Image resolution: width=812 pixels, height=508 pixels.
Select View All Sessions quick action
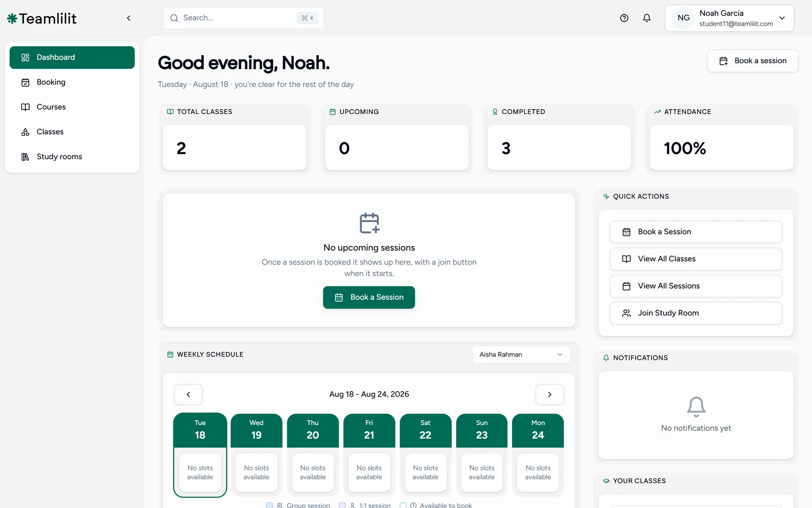click(x=696, y=286)
